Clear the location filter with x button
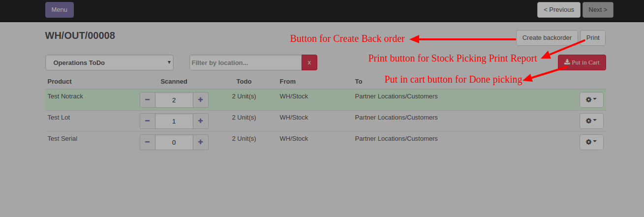The image size is (644, 217). [x=309, y=62]
